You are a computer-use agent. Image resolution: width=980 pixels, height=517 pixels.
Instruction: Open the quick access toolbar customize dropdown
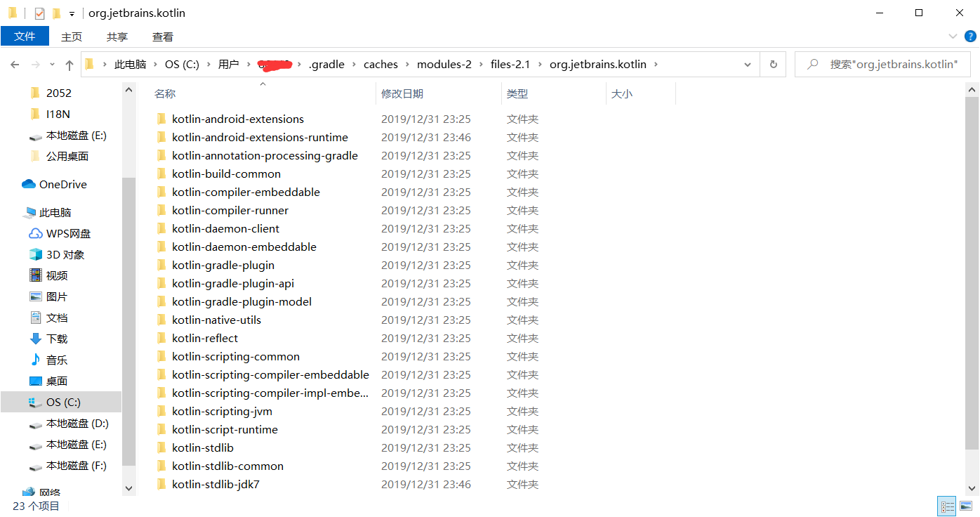click(x=72, y=13)
